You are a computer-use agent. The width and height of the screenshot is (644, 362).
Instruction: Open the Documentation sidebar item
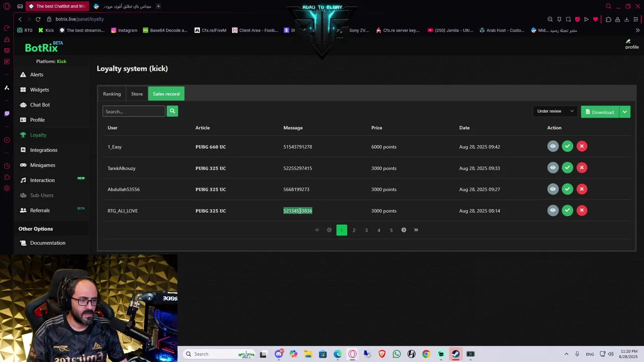[48, 243]
